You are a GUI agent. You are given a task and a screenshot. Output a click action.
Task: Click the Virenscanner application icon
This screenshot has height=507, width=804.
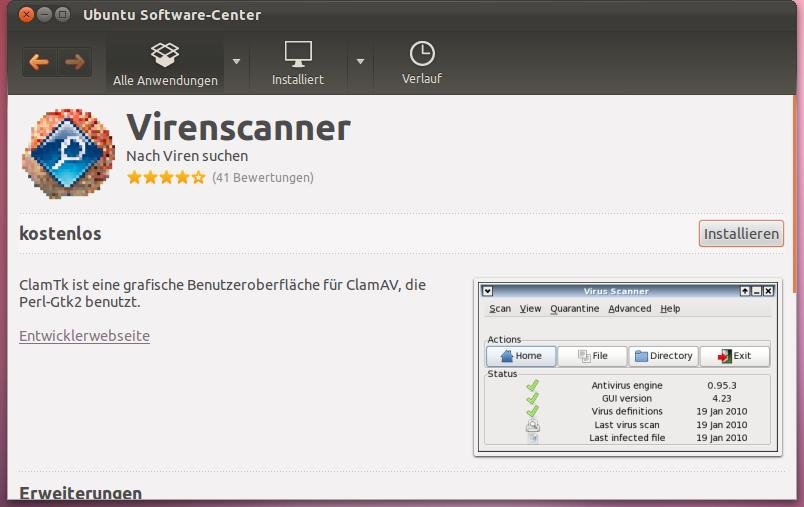click(x=68, y=153)
